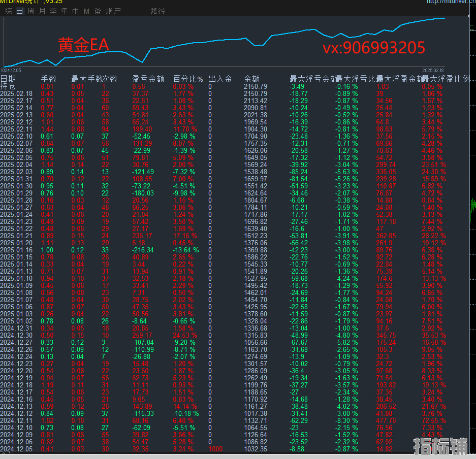476x459 pixels.
Task: Click the 百分比% column header
Action: (188, 79)
